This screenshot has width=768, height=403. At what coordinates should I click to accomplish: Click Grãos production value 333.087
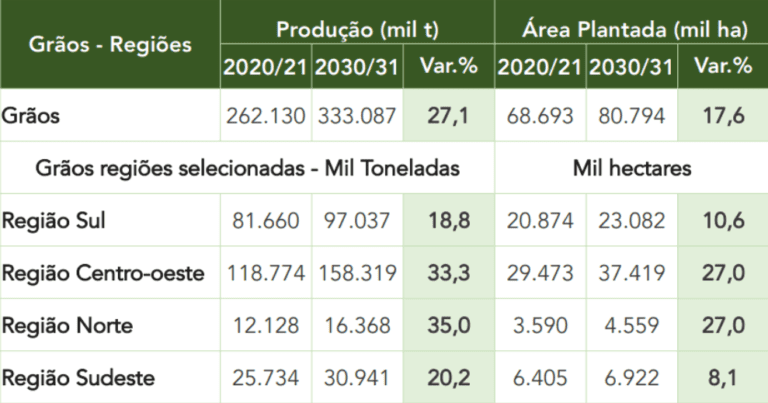coord(357,116)
